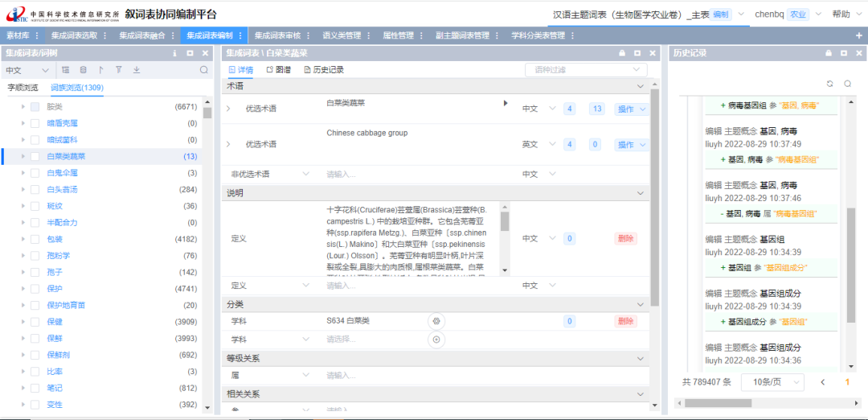Click the download icon in tree toolbar
868x420 pixels.
137,70
